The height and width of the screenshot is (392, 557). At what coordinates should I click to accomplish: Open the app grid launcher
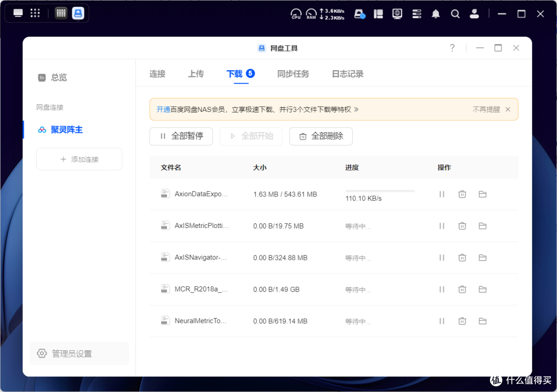[35, 13]
